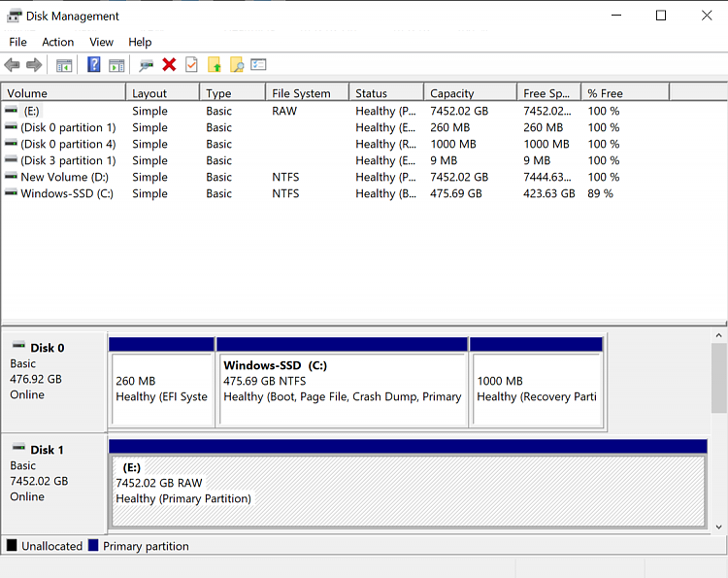Click the 475.69 GB capacity cell
Image resolution: width=728 pixels, height=578 pixels.
pyautogui.click(x=456, y=193)
